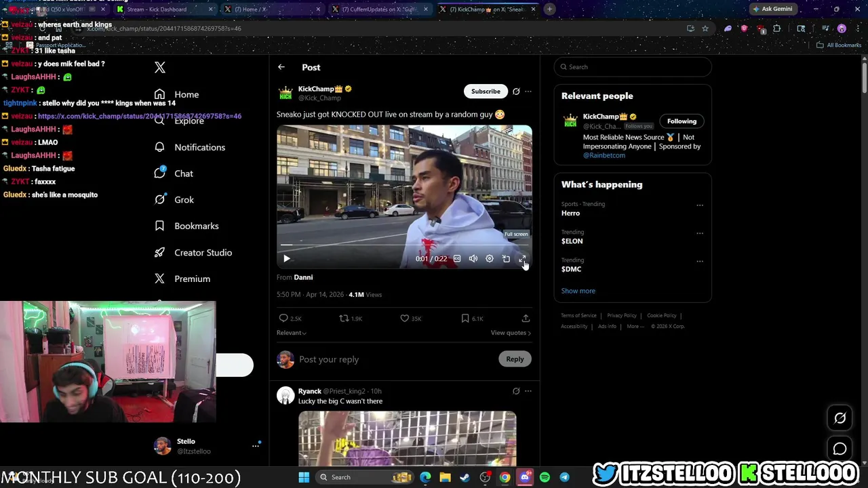Open Grok icon on Ryanck's reply
Viewport: 868px width, 488px height.
(516, 391)
